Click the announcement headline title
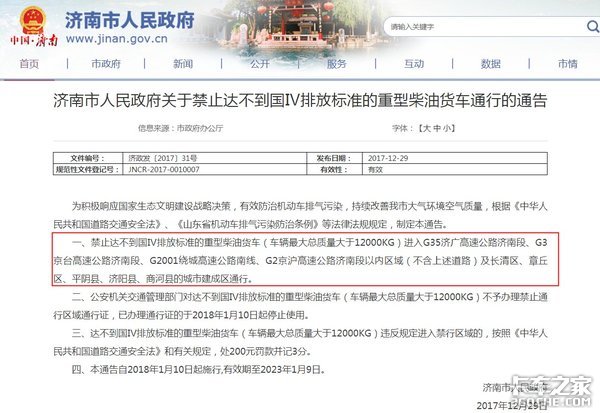Image resolution: width=600 pixels, height=413 pixels. (299, 101)
